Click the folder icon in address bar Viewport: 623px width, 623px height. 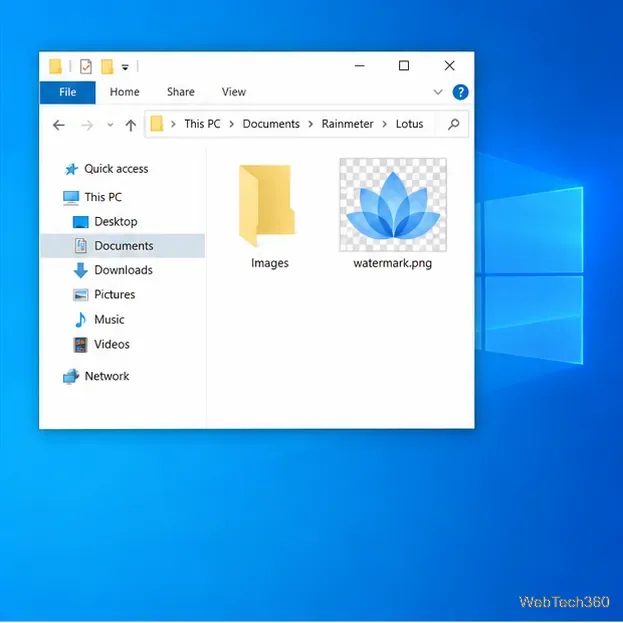tap(157, 124)
